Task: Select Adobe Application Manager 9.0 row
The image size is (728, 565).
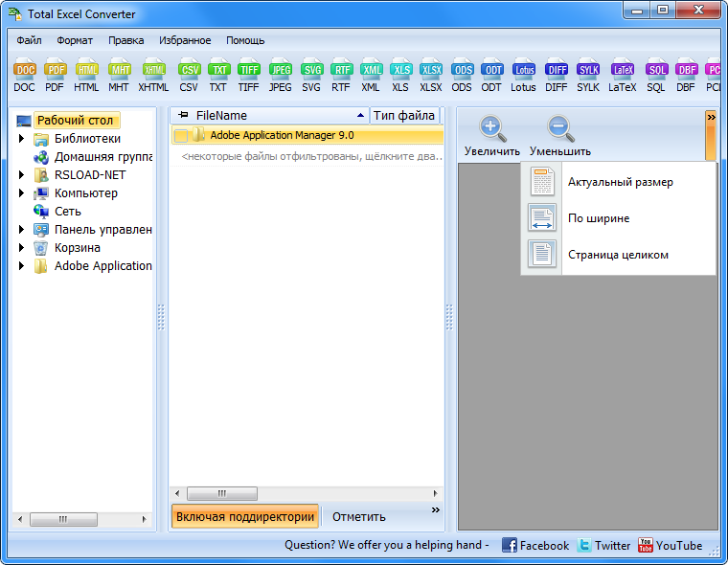Action: (x=307, y=136)
